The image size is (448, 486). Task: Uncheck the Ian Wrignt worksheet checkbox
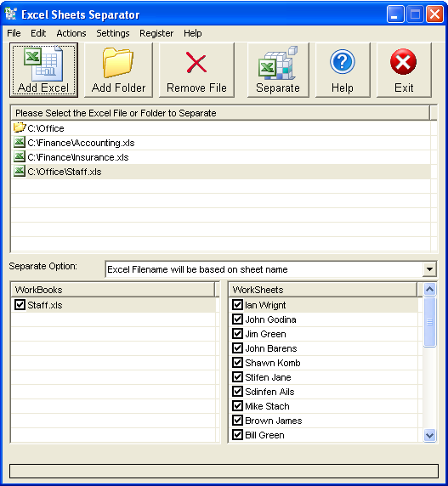[237, 304]
